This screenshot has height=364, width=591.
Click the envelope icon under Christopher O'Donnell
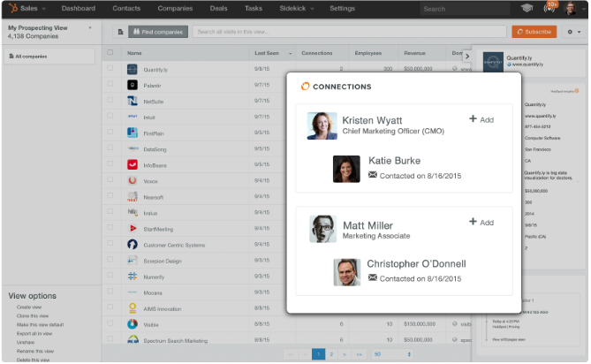click(x=372, y=277)
